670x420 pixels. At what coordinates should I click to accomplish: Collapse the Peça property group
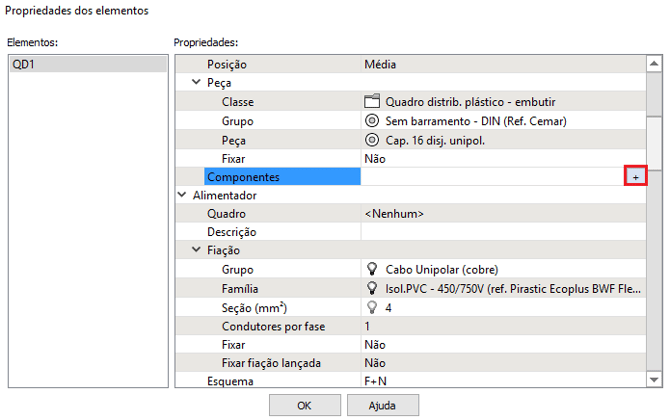click(x=197, y=83)
